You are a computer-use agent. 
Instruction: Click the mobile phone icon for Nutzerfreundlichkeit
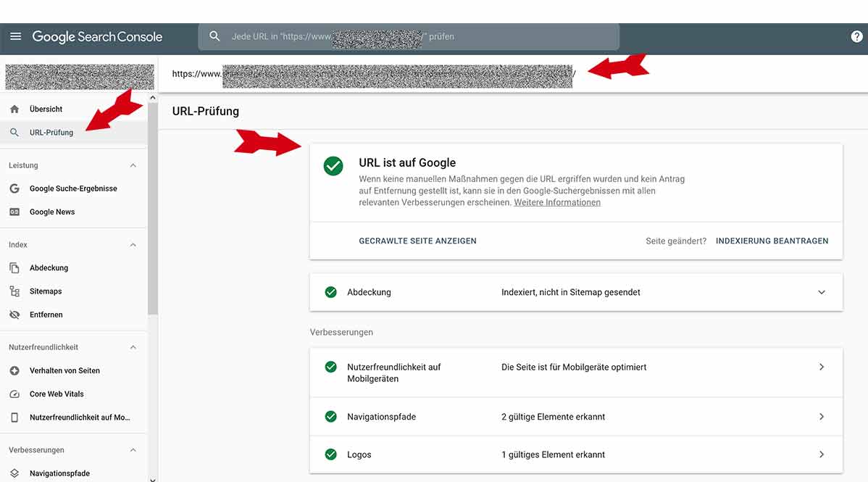pos(14,417)
